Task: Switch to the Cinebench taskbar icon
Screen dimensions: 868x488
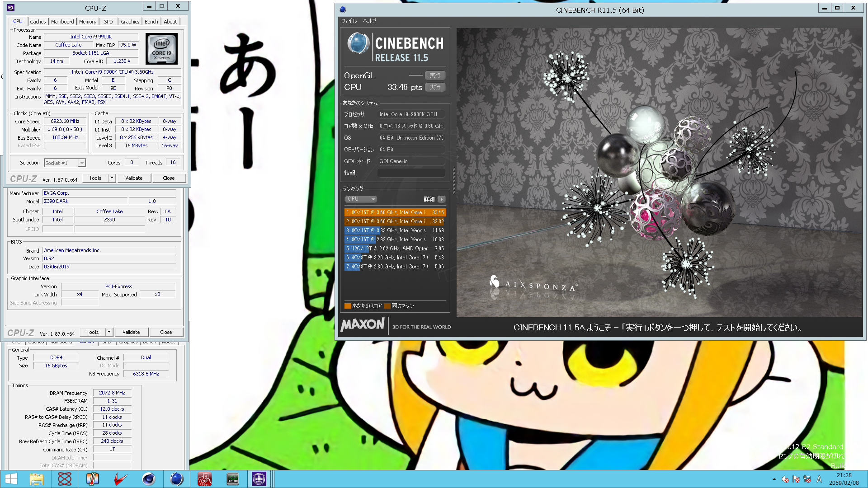Action: [177, 479]
